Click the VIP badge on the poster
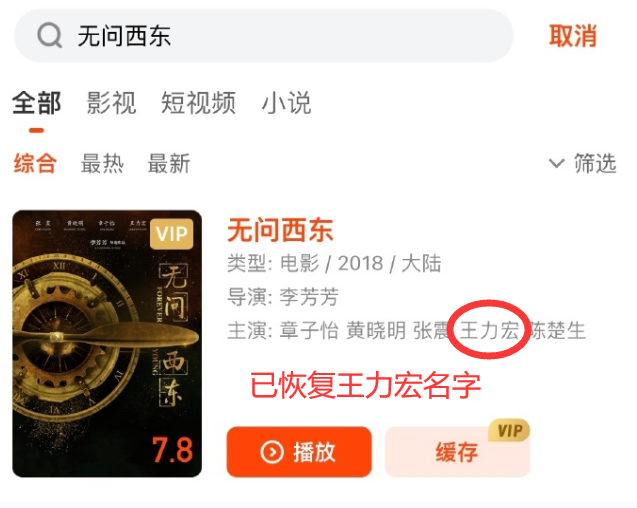 (x=171, y=234)
